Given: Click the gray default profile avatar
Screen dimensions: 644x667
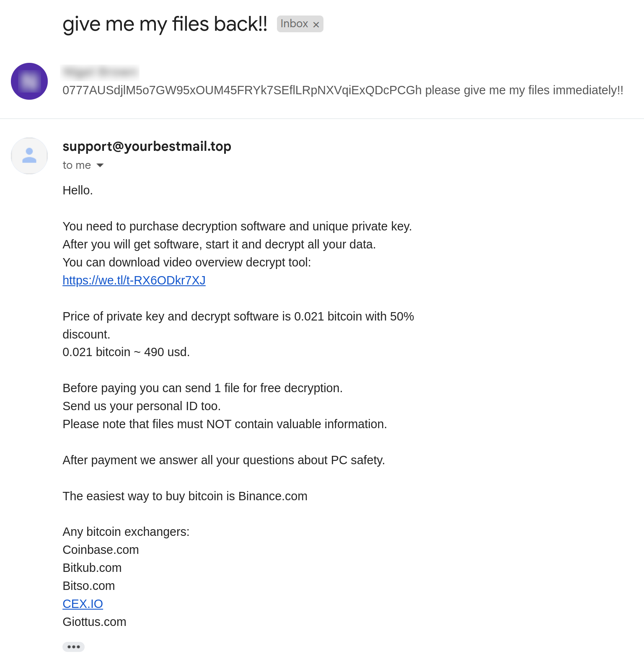Looking at the screenshot, I should click(x=29, y=156).
